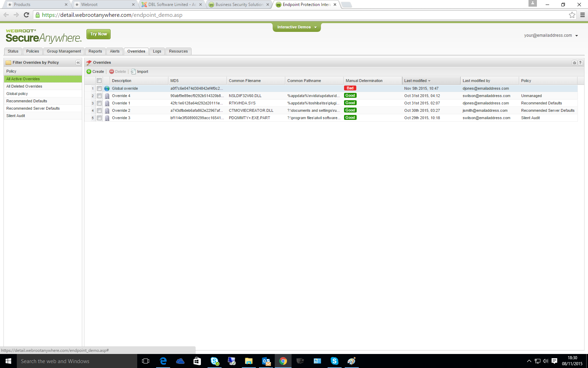Select Recommended Server Defaults policy filter
588x368 pixels.
click(x=43, y=108)
